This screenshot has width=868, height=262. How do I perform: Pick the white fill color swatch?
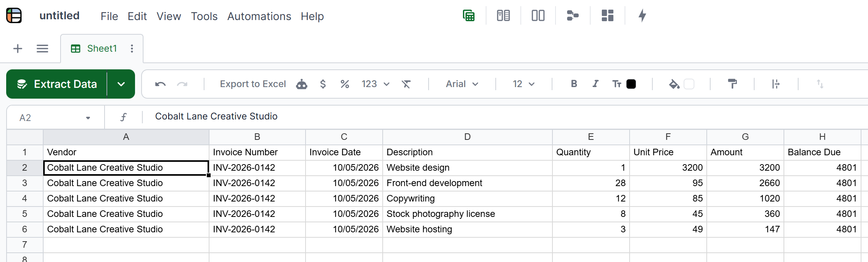click(x=689, y=84)
